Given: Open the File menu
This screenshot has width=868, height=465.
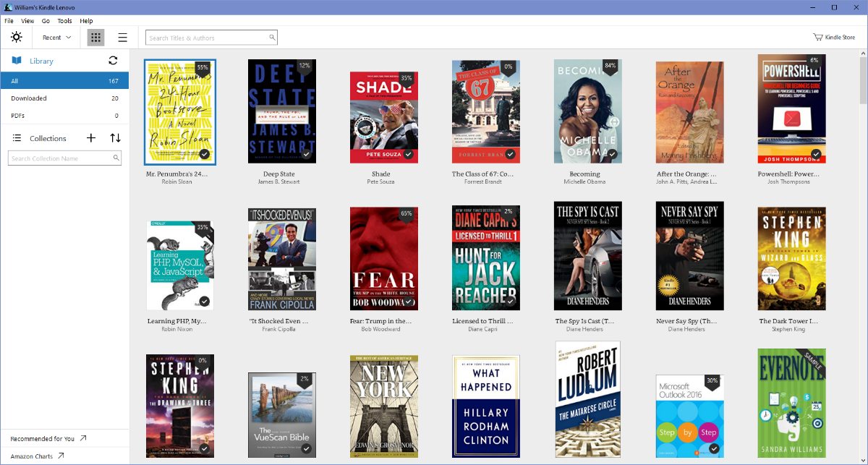Looking at the screenshot, I should (x=9, y=21).
